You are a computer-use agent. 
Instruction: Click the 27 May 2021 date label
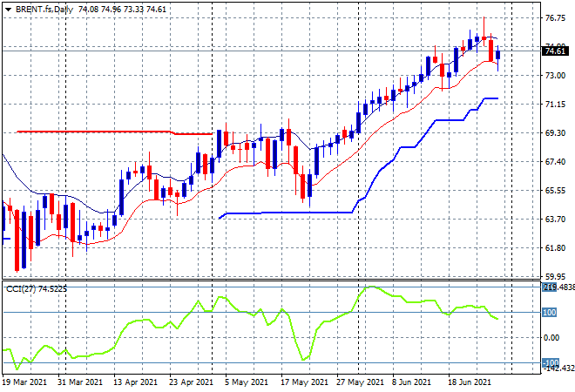(x=360, y=382)
